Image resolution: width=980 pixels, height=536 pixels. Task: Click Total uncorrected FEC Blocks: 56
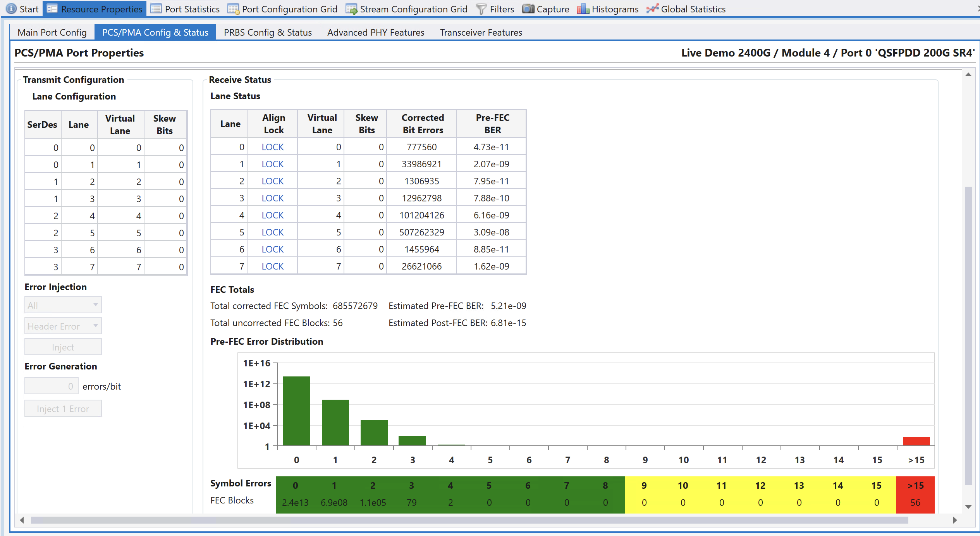pyautogui.click(x=276, y=323)
